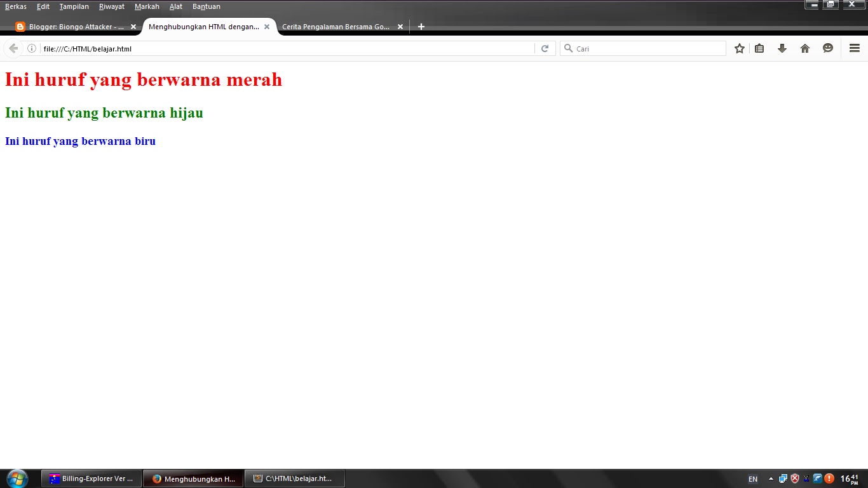Open the network computers tray icon
The height and width of the screenshot is (488, 868).
(x=783, y=479)
